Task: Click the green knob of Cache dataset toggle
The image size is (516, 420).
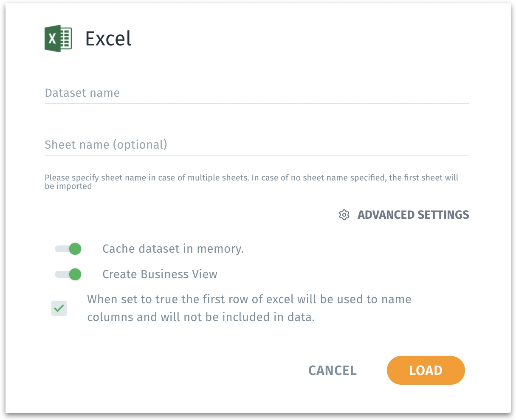Action: point(75,249)
